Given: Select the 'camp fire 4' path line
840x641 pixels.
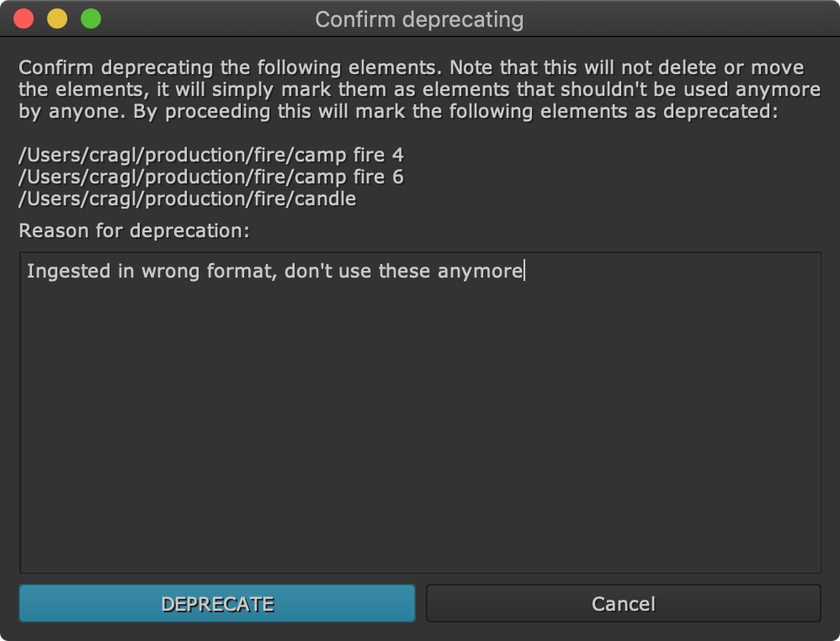Looking at the screenshot, I should click(211, 156).
